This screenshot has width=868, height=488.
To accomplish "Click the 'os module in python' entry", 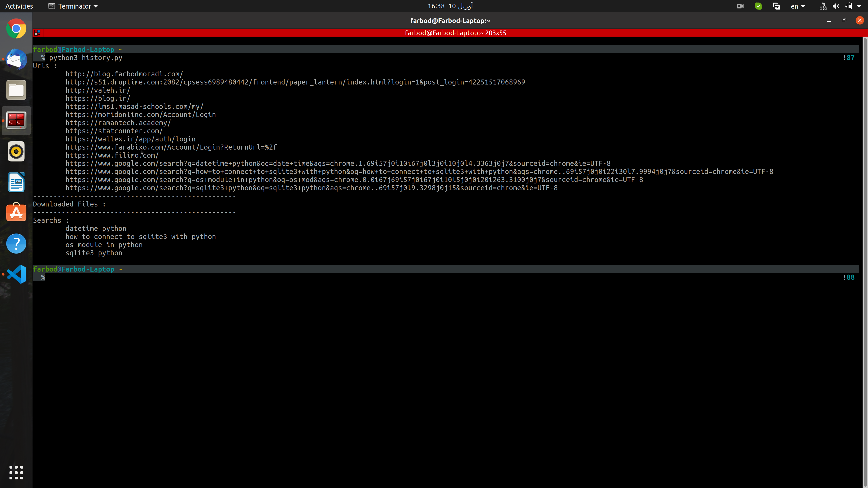I will pos(104,245).
